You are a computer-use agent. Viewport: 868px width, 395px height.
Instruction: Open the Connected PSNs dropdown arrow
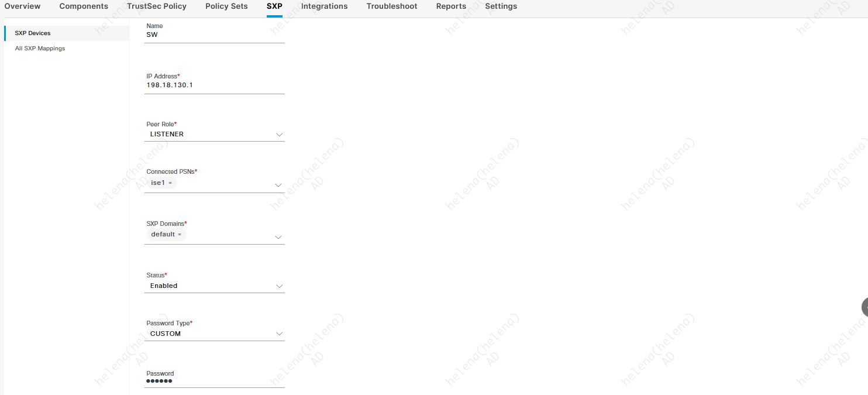point(279,185)
